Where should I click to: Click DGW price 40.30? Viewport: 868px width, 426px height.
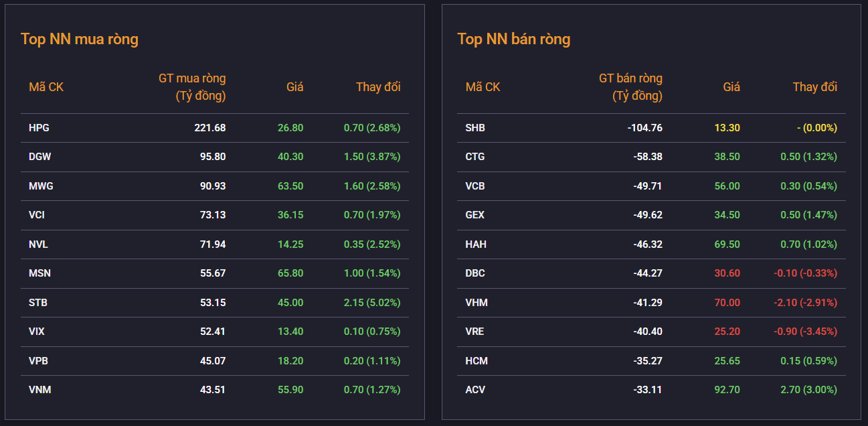(290, 157)
